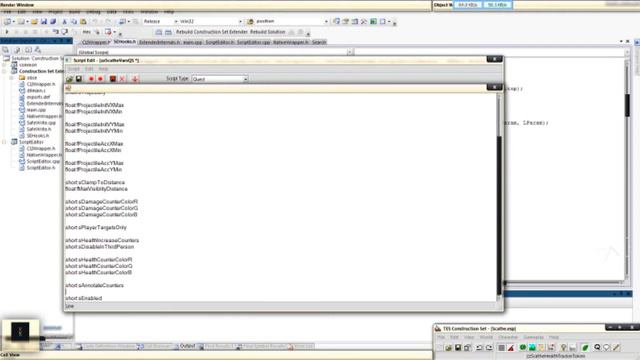Click the pencil script icon in TES Construction Set
Image resolution: width=640 pixels, height=360 pixels.
pyautogui.click(x=617, y=348)
